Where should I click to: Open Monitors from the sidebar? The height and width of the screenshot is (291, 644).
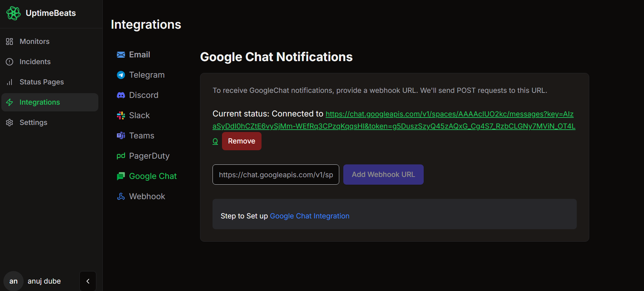[x=34, y=42]
